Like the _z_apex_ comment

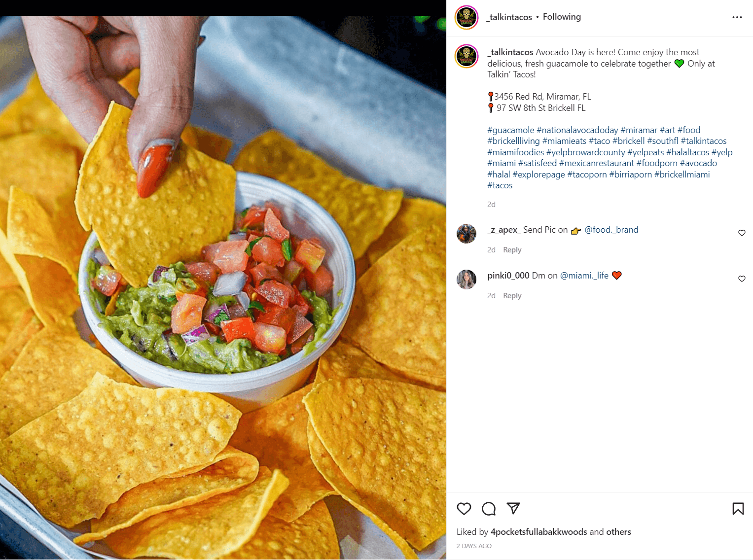tap(742, 233)
